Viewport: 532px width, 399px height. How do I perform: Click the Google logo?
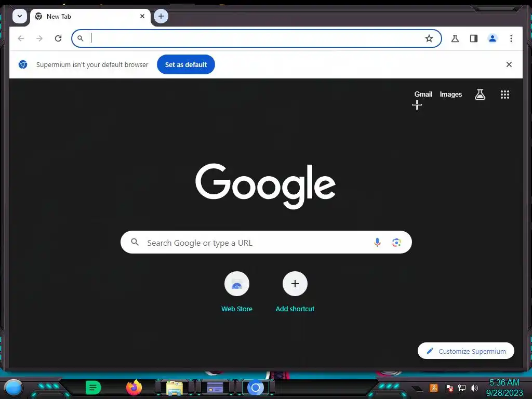pos(265,186)
